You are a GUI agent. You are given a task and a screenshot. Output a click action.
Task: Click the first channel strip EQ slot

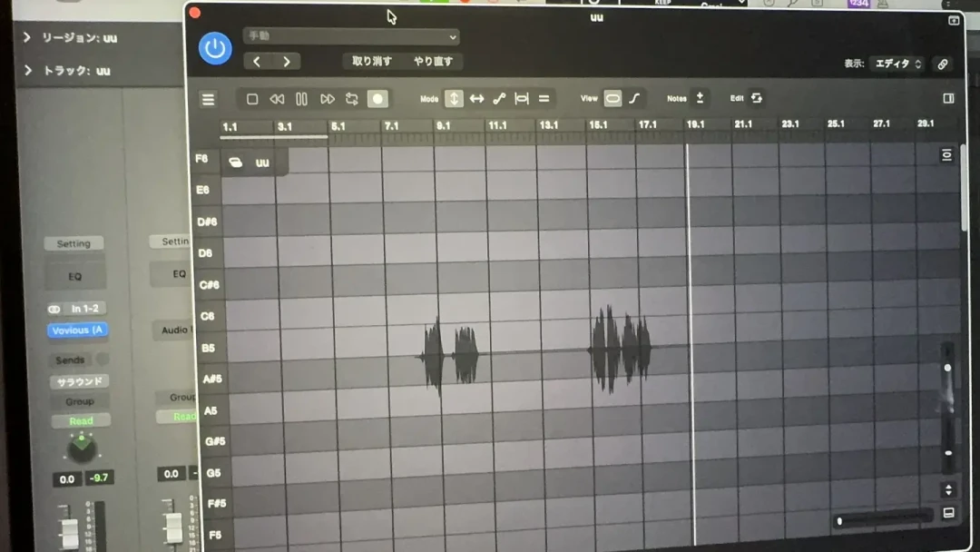[x=75, y=276]
